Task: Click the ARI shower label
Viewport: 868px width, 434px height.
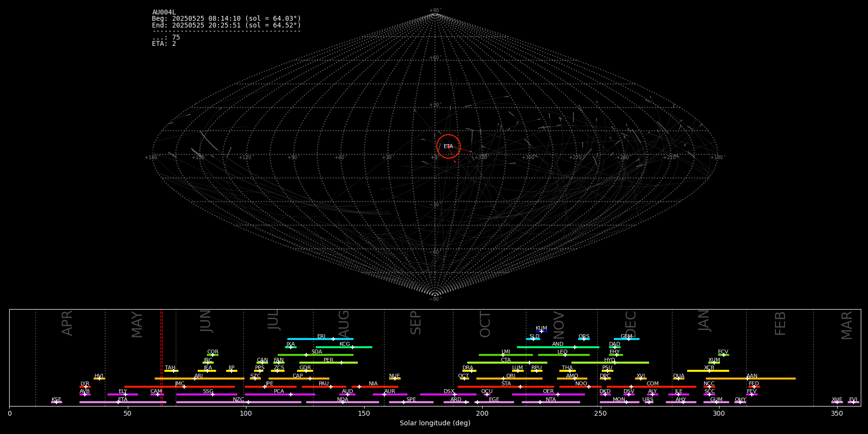Action: 199,376
